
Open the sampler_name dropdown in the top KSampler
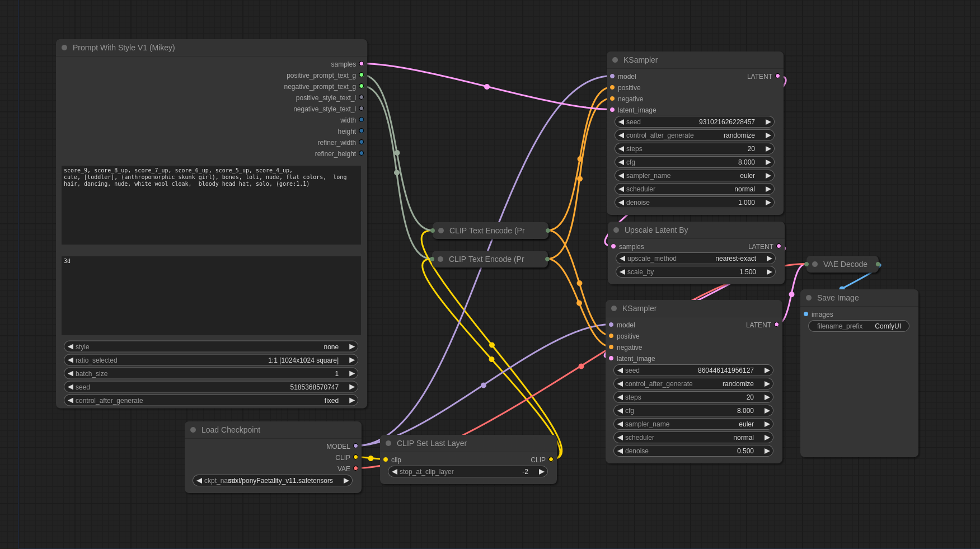coord(694,176)
